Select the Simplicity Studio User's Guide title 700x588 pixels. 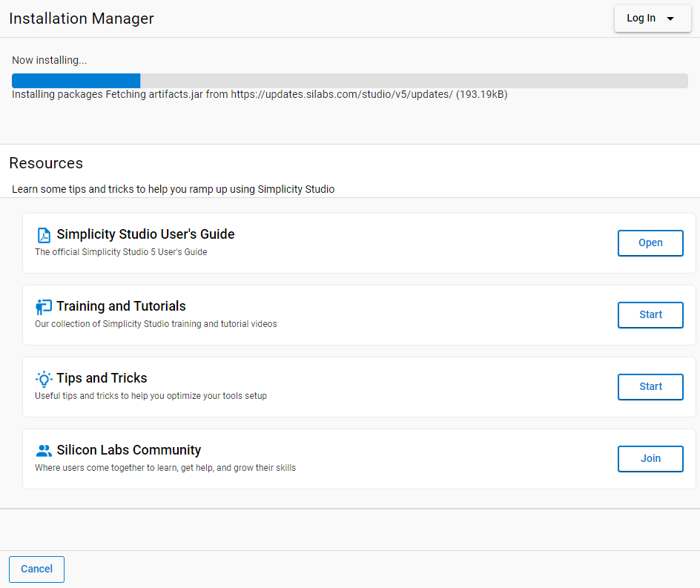coord(145,234)
